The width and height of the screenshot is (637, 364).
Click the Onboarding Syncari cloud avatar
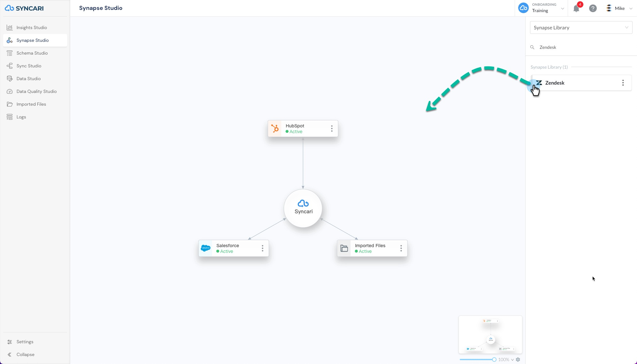pyautogui.click(x=523, y=8)
